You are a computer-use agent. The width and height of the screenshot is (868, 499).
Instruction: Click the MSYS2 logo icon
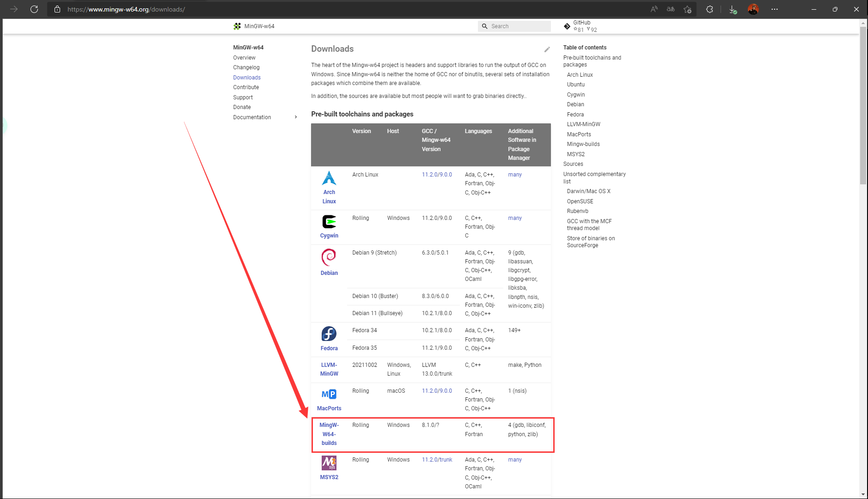click(x=329, y=463)
